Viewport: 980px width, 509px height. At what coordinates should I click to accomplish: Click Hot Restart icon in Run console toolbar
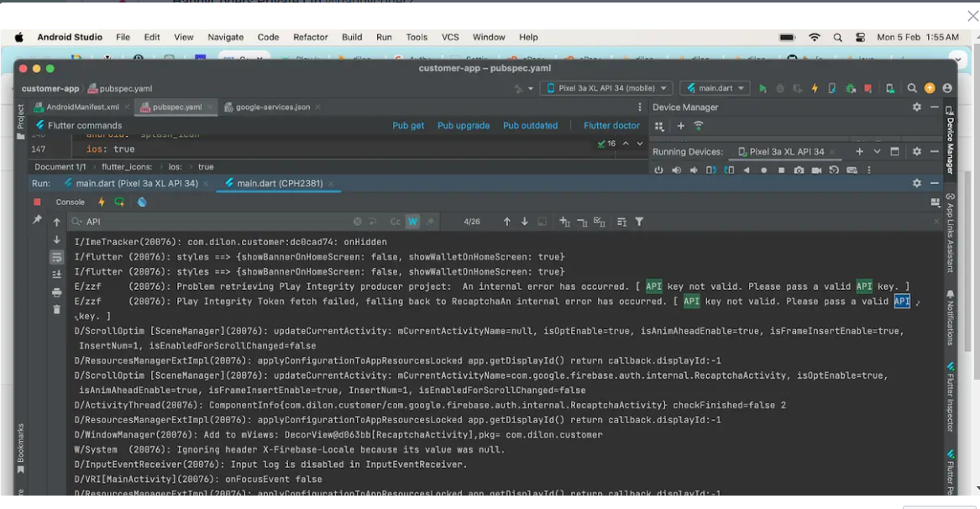coord(119,202)
